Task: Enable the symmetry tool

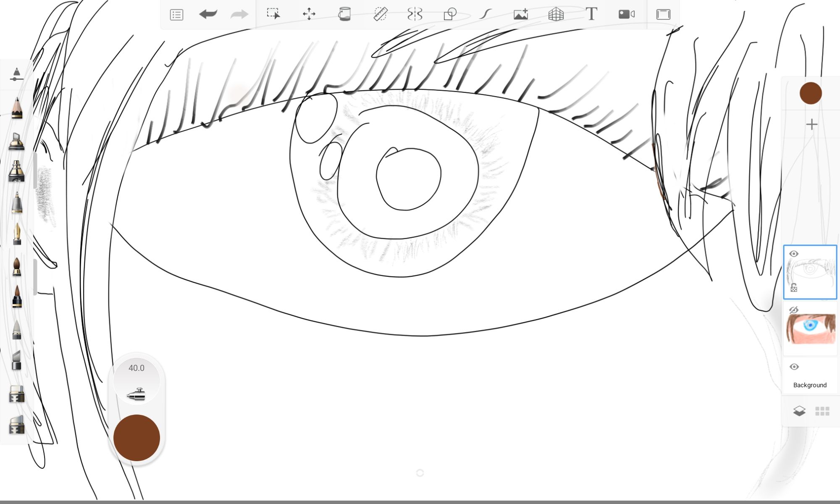Action: click(415, 14)
